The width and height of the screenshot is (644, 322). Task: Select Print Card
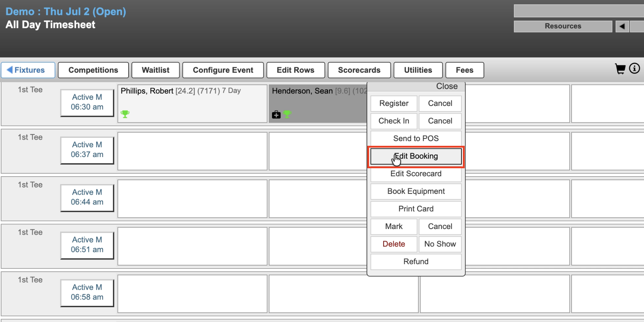coord(416,209)
